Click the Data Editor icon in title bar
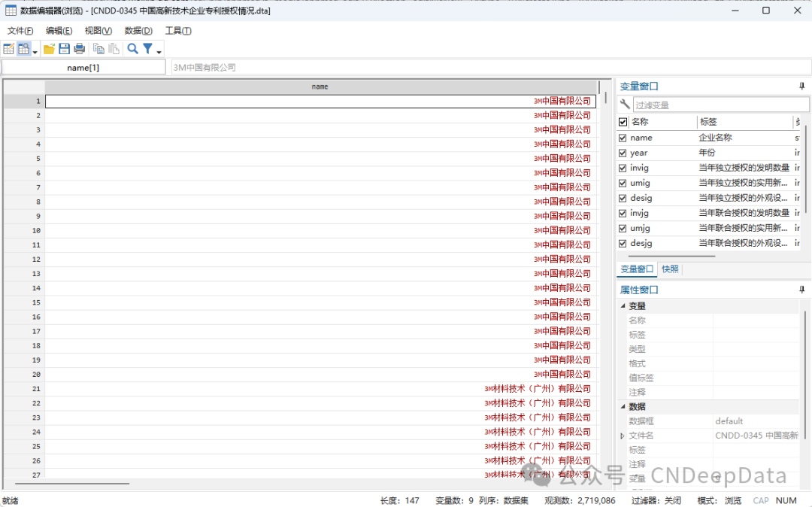Viewport: 812px width, 507px height. pyautogui.click(x=11, y=11)
